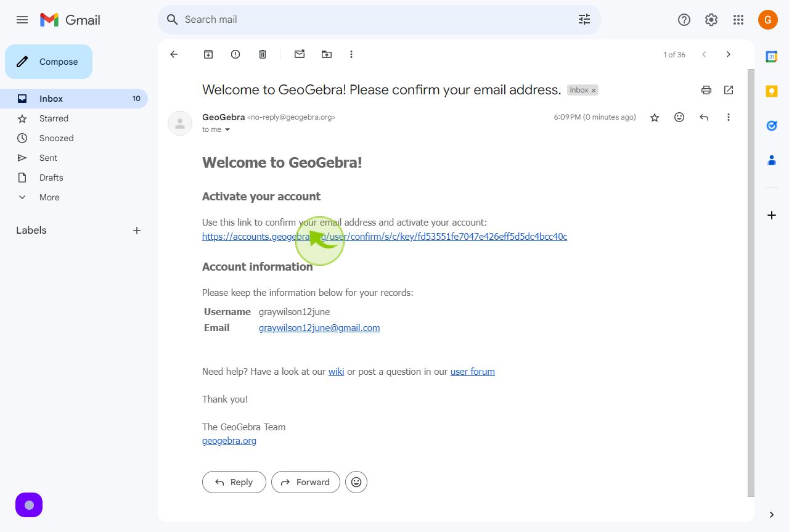
Task: Hide the side panel chevron
Action: (772, 515)
